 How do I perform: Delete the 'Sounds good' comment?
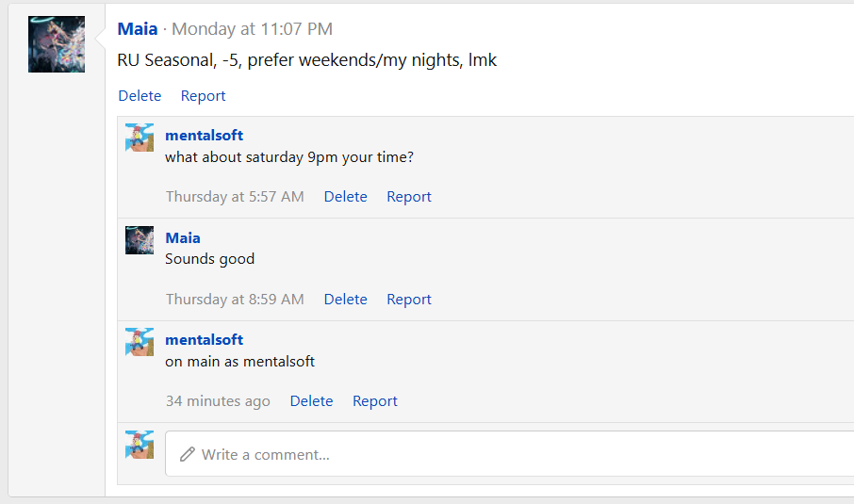click(345, 300)
